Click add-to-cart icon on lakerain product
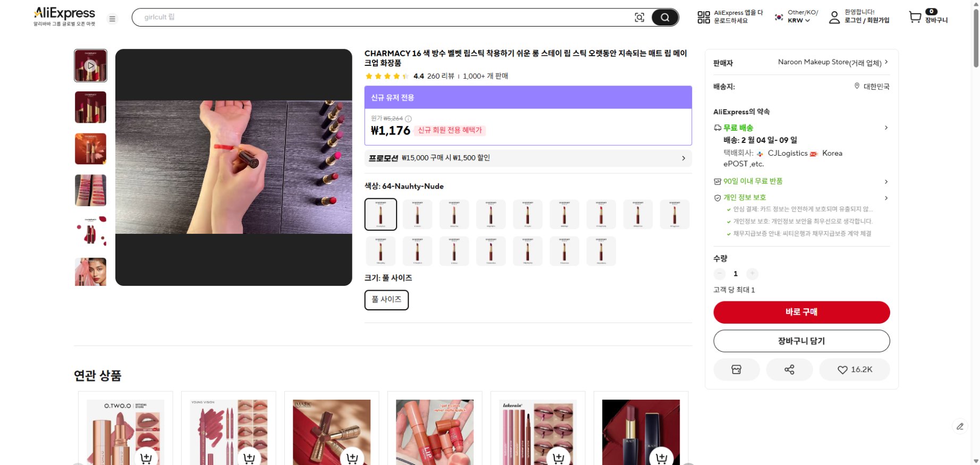The image size is (980, 465). pos(559,458)
